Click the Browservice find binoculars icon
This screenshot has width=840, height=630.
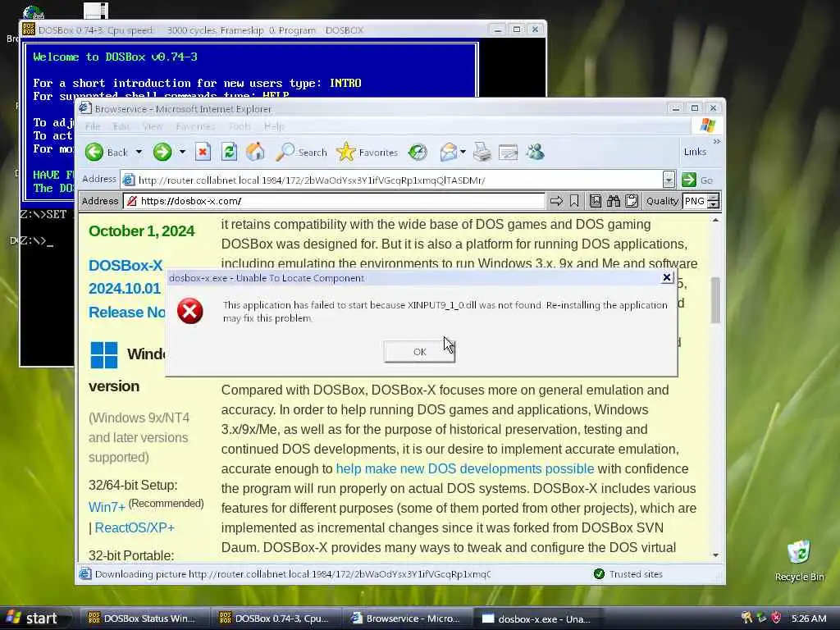click(614, 201)
